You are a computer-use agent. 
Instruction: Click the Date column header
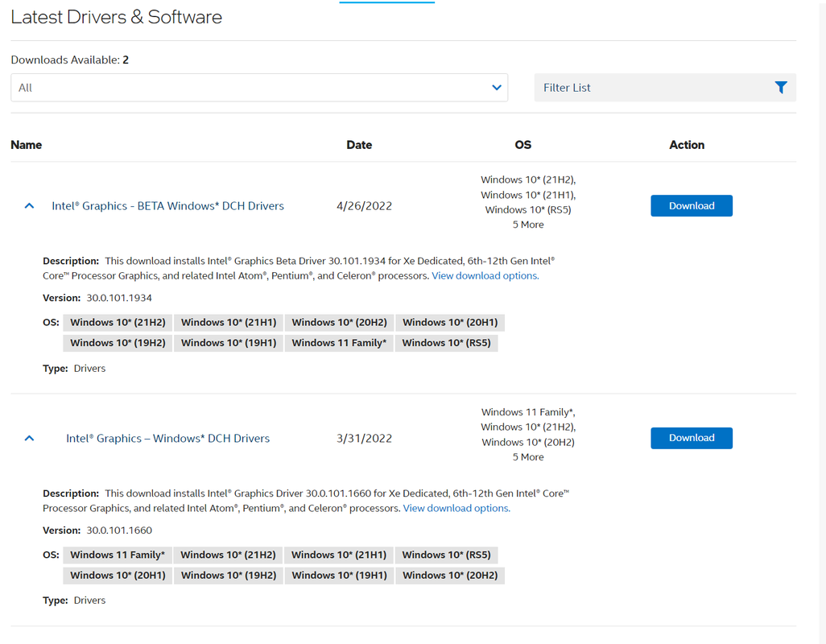tap(359, 145)
